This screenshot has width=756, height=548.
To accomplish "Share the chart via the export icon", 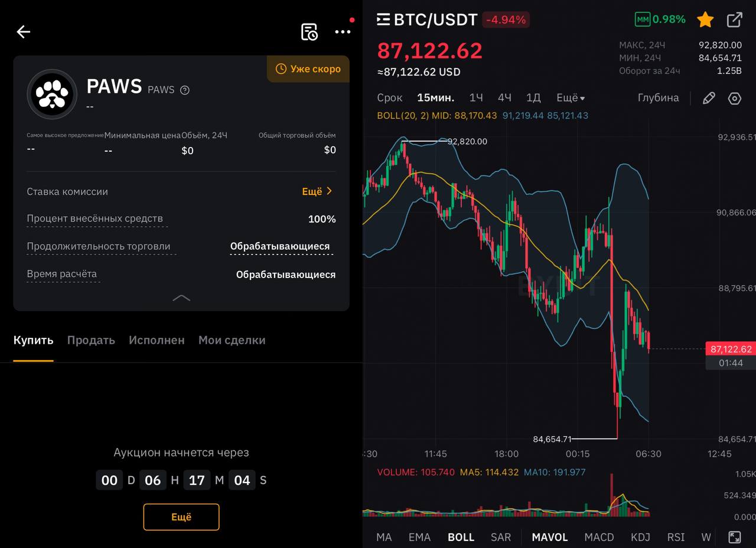I will click(734, 19).
